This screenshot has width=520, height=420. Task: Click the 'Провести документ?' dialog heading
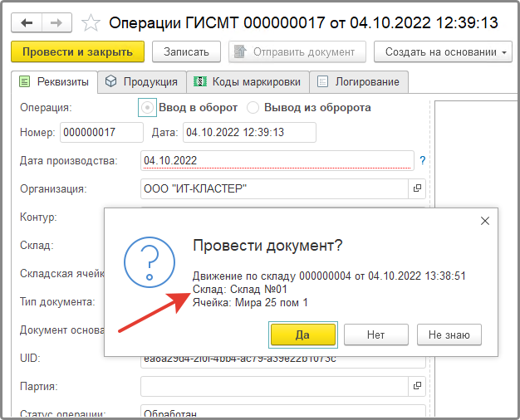click(x=267, y=246)
